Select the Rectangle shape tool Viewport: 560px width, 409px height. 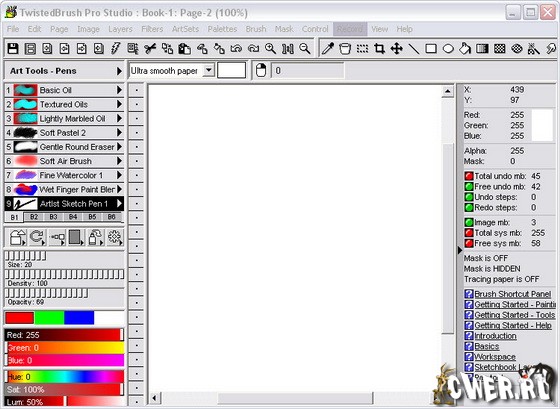[x=431, y=49]
